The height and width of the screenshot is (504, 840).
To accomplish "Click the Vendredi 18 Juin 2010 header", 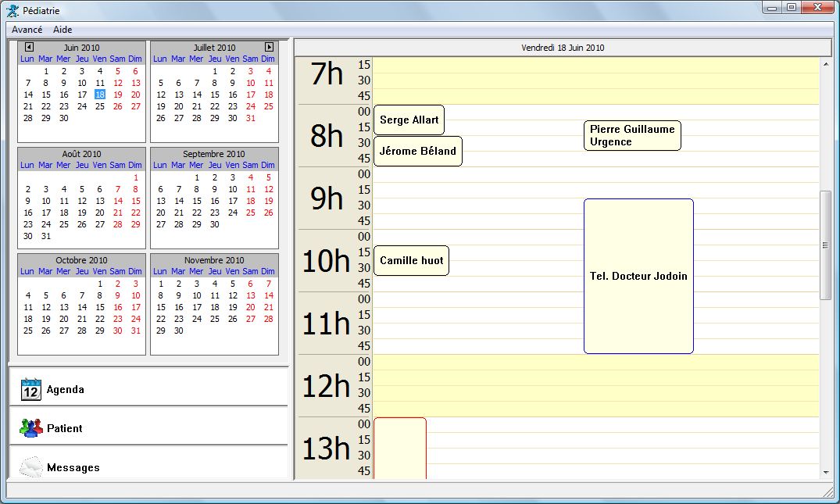I will click(x=563, y=48).
